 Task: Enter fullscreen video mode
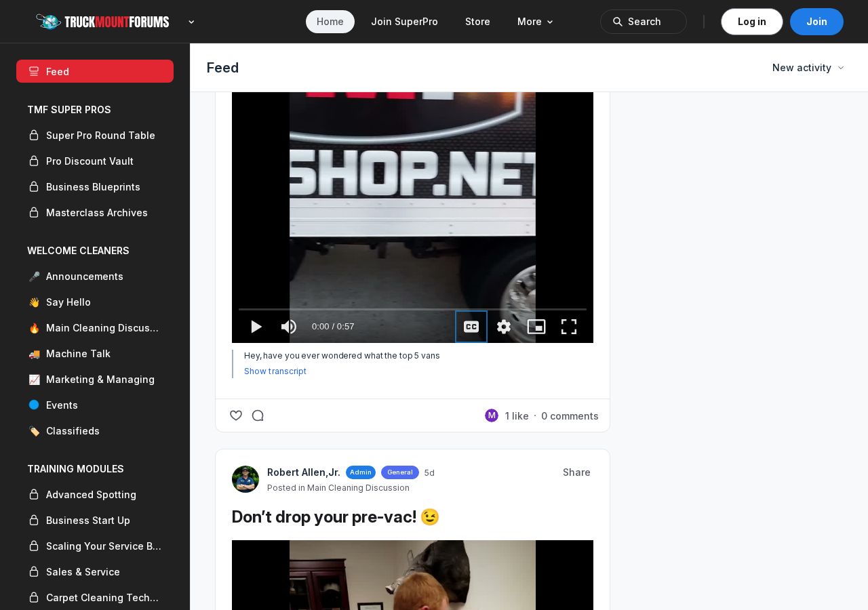click(x=569, y=327)
